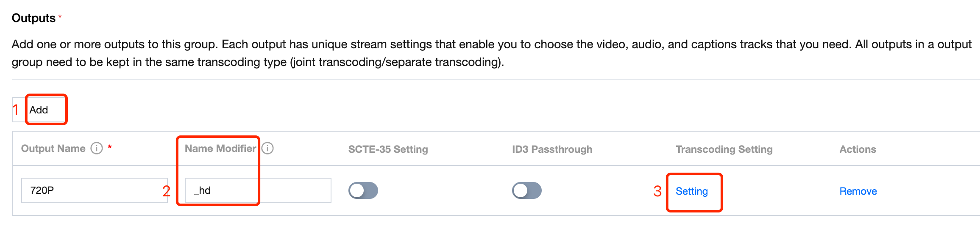Click the Transcoding Setting column header
This screenshot has height=226, width=980.
724,149
